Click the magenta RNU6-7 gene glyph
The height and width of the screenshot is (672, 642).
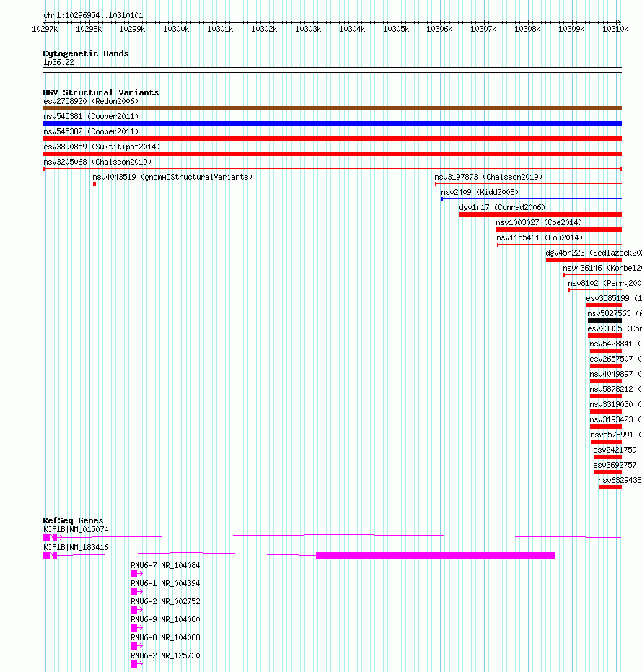[x=137, y=574]
